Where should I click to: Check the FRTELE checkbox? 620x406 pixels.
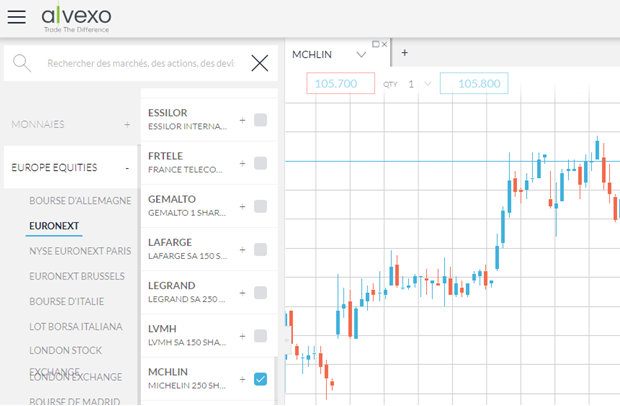tap(260, 163)
